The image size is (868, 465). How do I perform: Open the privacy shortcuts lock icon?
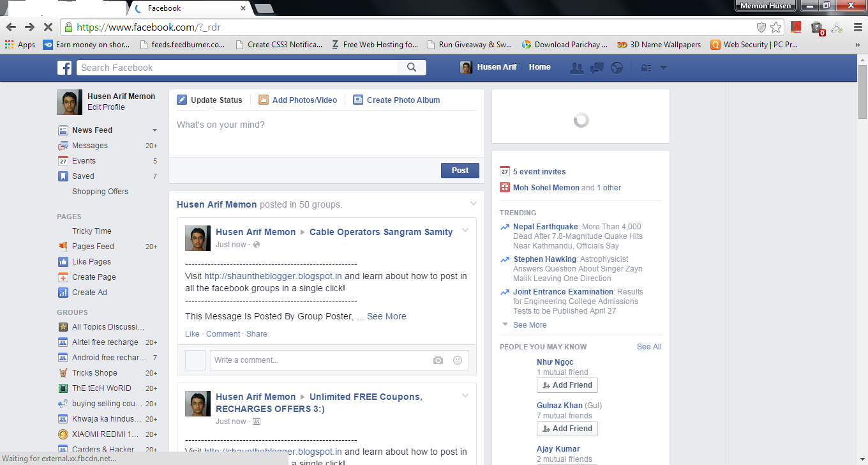646,68
